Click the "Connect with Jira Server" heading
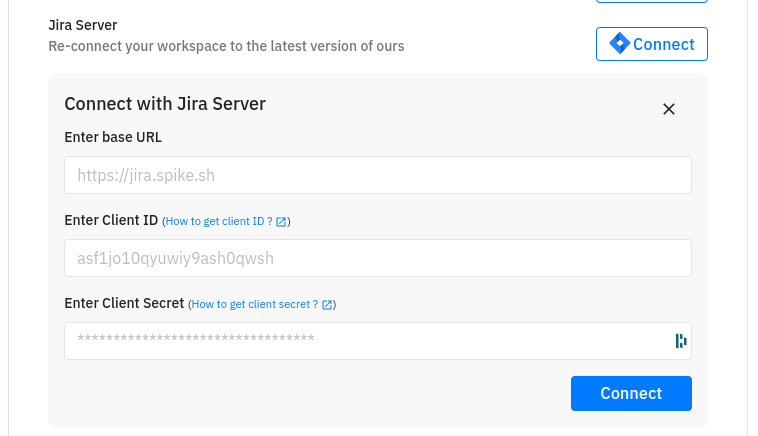The width and height of the screenshot is (758, 436). [x=164, y=103]
